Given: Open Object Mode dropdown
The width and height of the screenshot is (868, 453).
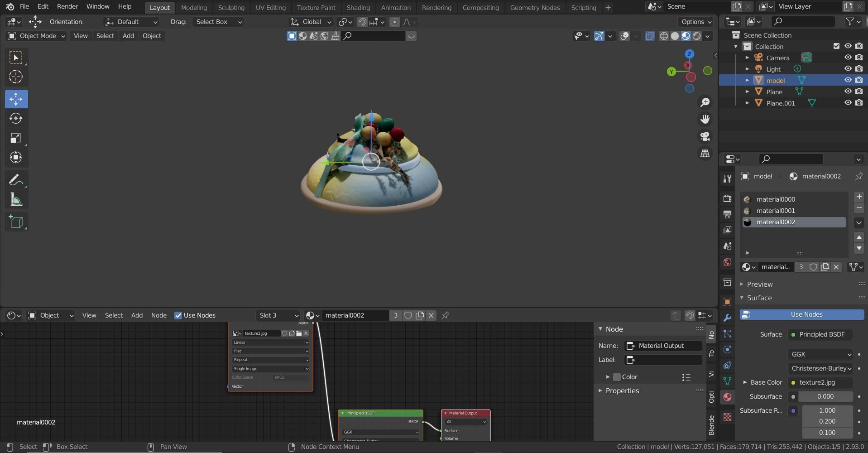Looking at the screenshot, I should (36, 36).
